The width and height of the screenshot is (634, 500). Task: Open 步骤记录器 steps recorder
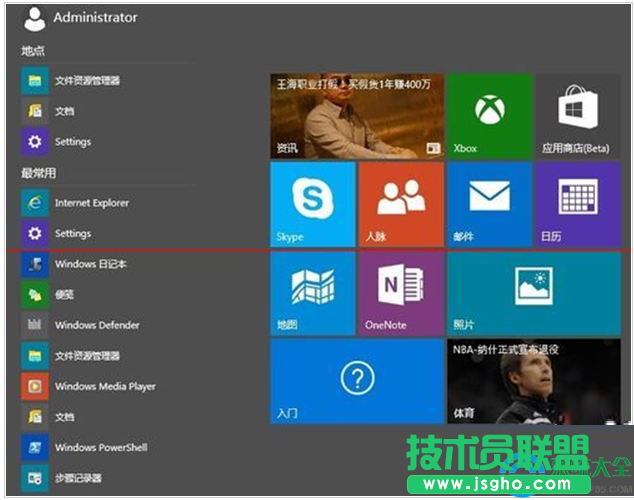click(61, 478)
